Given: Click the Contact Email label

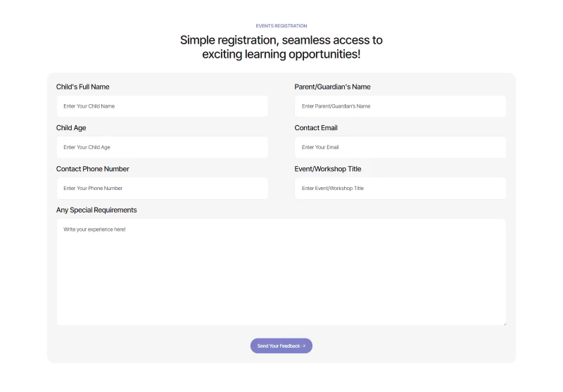Looking at the screenshot, I should [x=316, y=128].
